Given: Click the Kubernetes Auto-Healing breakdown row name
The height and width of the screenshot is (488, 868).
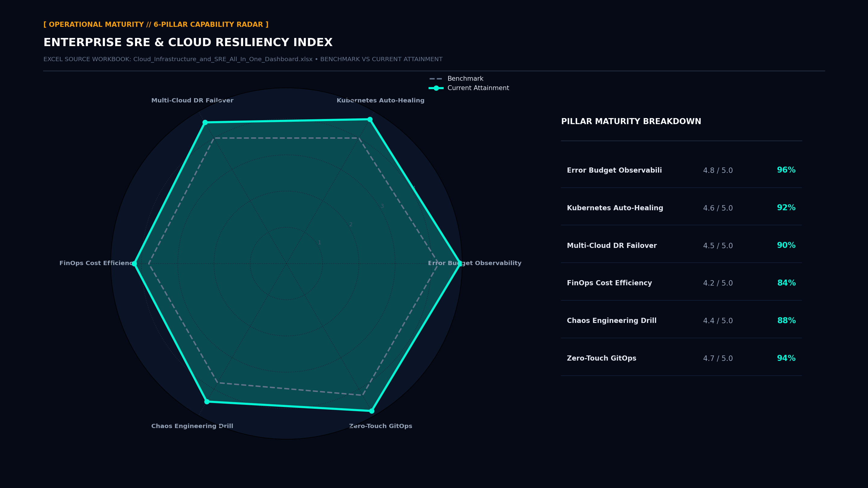Looking at the screenshot, I should pos(615,208).
